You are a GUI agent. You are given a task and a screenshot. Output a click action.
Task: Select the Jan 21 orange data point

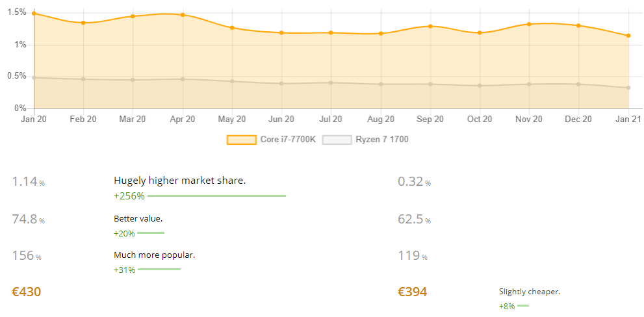(x=629, y=36)
